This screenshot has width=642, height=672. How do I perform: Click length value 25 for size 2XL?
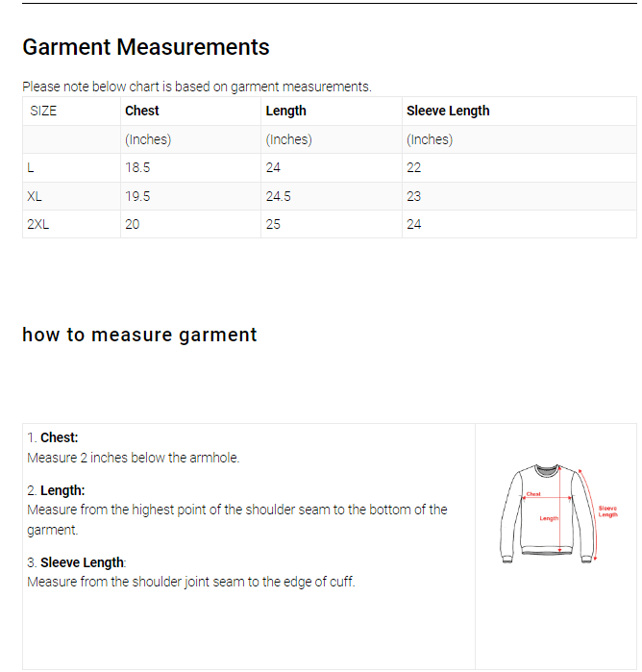coord(274,224)
